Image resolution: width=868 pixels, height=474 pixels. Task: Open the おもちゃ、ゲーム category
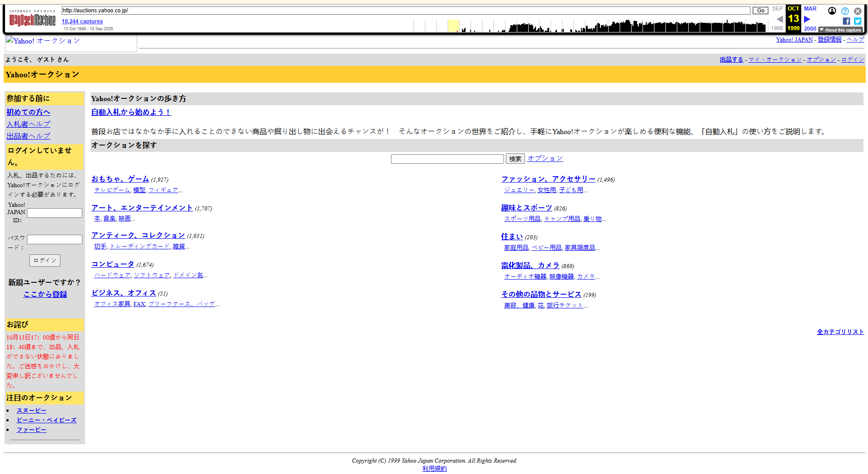120,179
